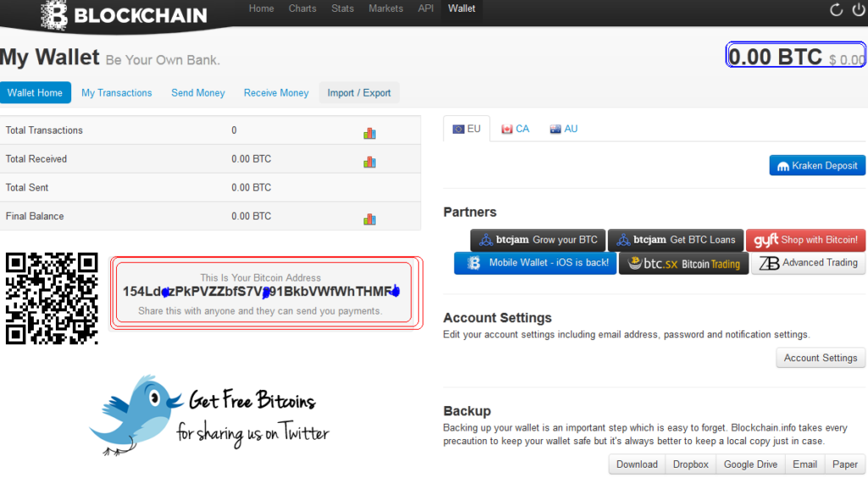The height and width of the screenshot is (478, 868).
Task: Click the power logout icon
Action: pyautogui.click(x=860, y=10)
